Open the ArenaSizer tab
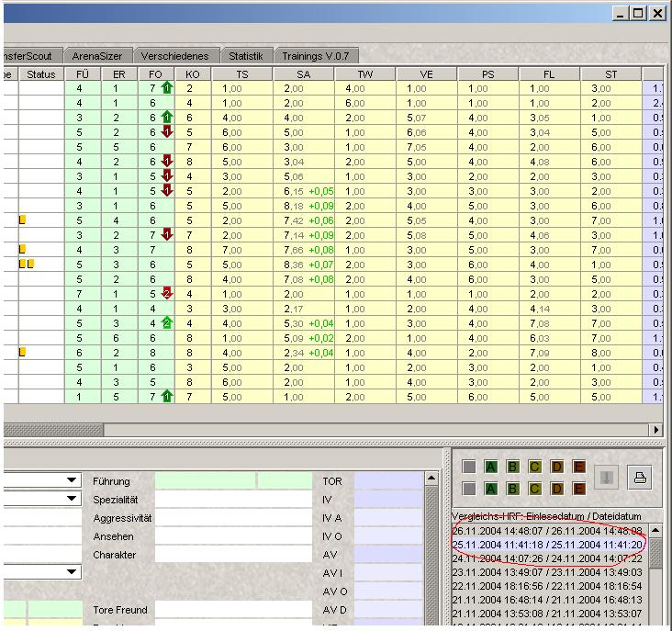The height and width of the screenshot is (631, 672). pyautogui.click(x=97, y=56)
